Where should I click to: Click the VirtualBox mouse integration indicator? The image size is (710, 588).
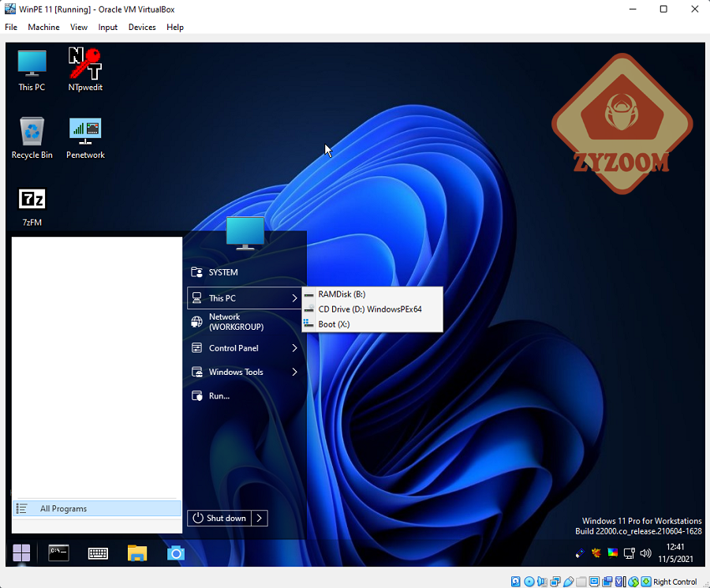(633, 582)
